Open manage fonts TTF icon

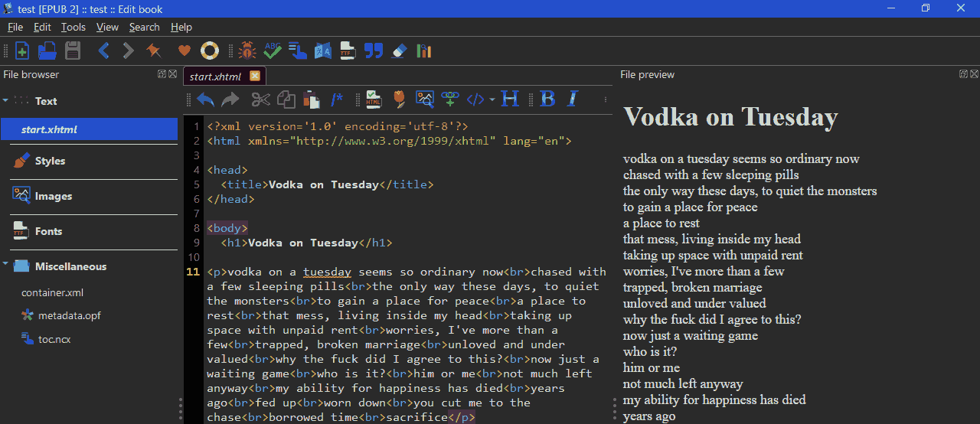coord(348,51)
